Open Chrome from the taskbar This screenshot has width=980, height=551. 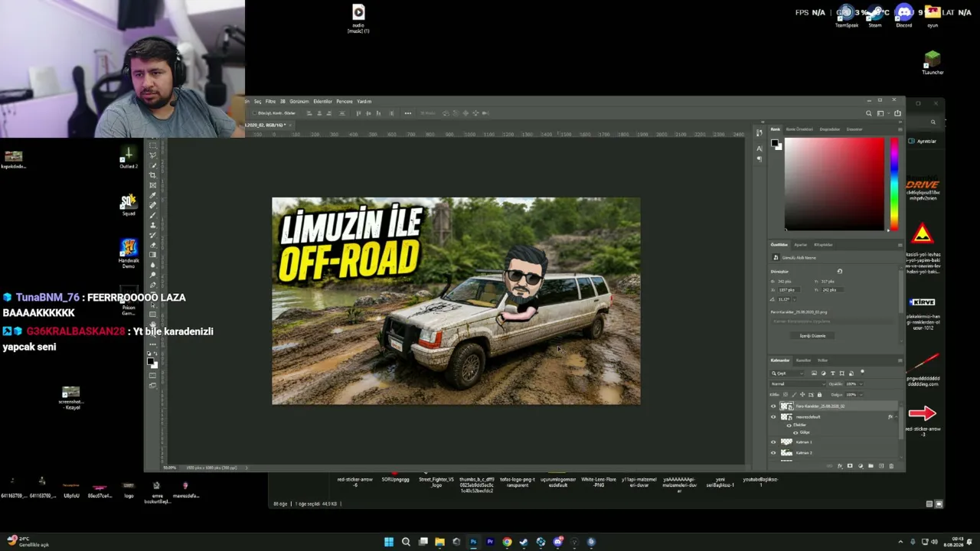(507, 542)
